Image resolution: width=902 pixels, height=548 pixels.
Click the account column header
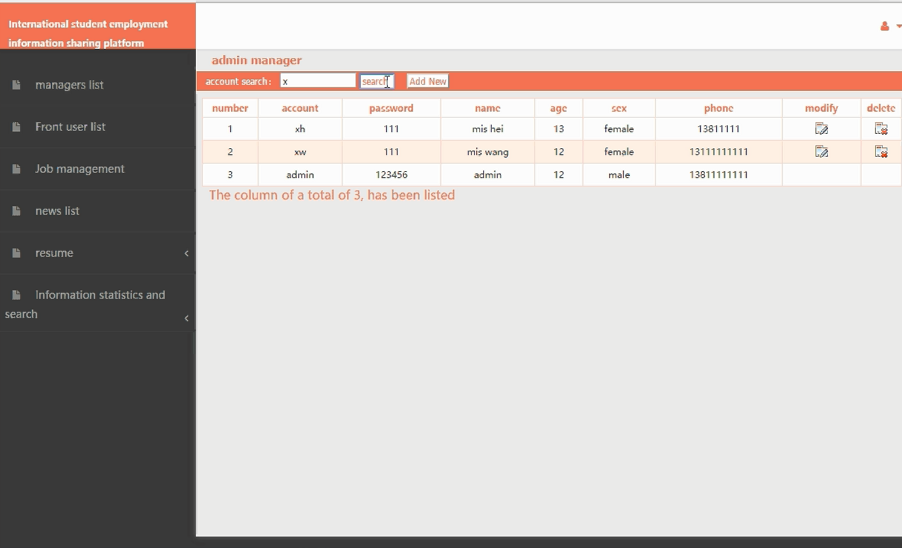click(x=300, y=108)
